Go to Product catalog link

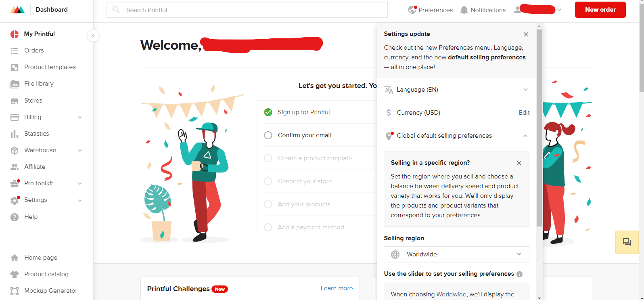pos(46,274)
